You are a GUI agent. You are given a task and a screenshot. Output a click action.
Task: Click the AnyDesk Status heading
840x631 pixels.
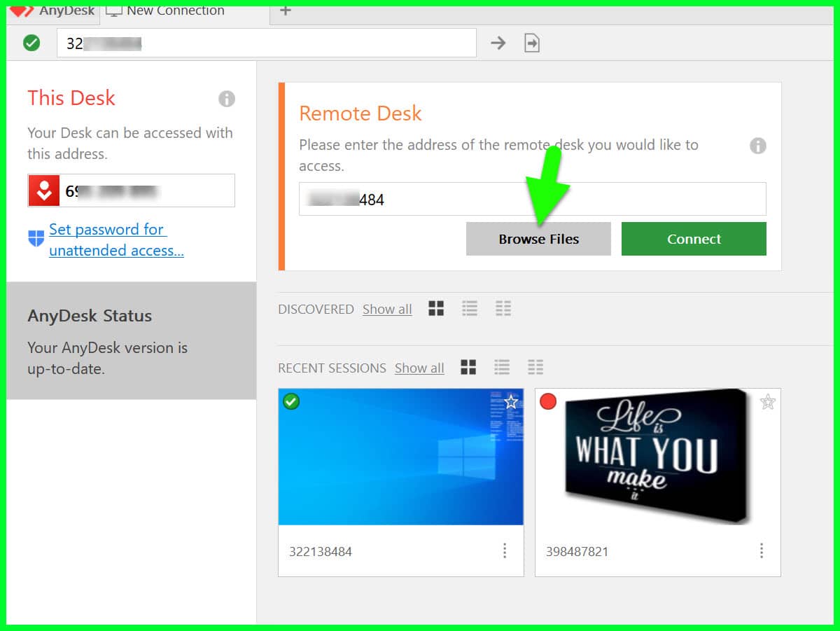coord(90,316)
